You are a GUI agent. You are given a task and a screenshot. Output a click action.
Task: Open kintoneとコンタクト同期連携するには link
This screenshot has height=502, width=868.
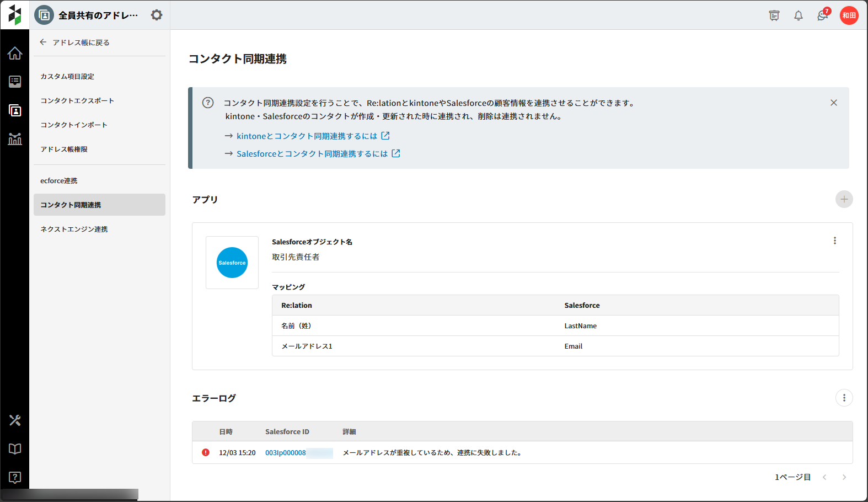(307, 136)
